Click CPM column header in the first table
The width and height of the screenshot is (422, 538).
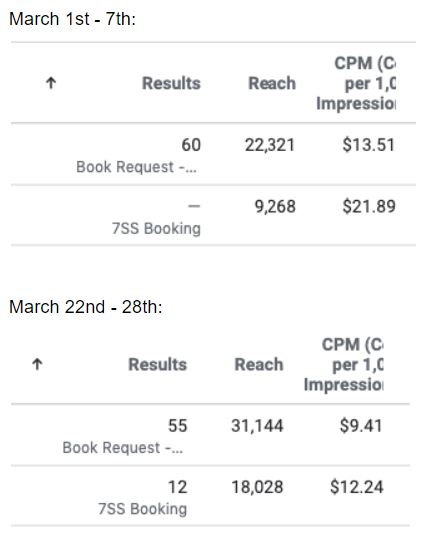(356, 83)
